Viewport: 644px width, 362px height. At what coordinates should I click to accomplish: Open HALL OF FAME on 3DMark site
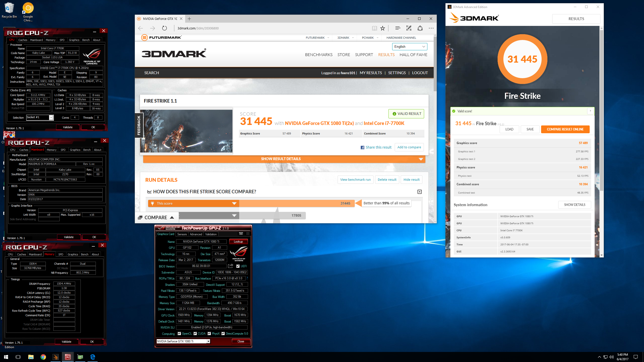[413, 55]
